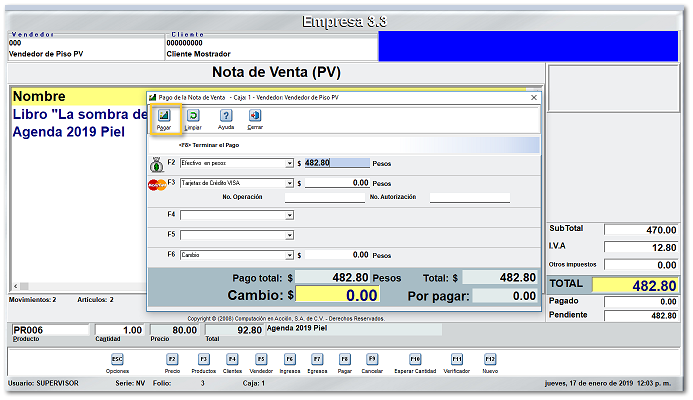Screen dimensions: 693x400
Task: Click the F8 Pagar button in bottom bar
Action: point(344,358)
